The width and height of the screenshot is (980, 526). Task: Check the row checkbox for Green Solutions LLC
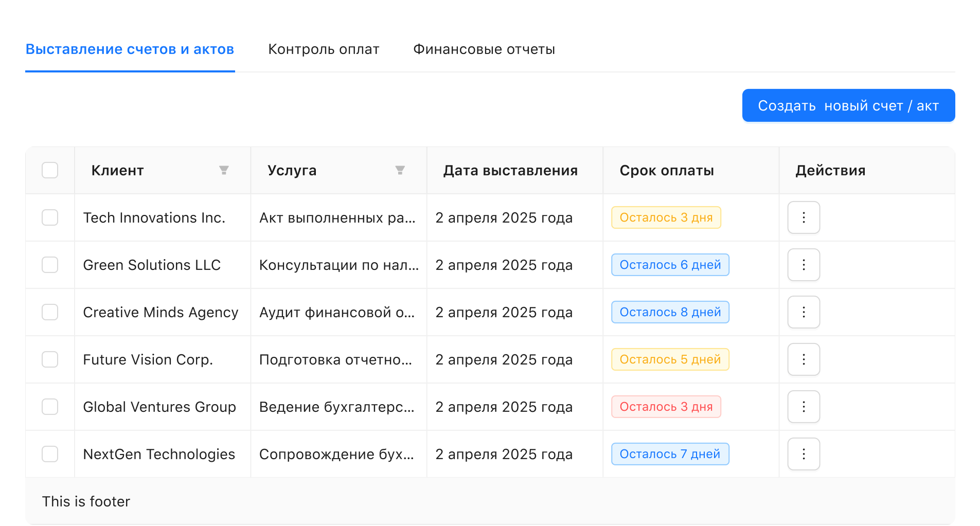(x=49, y=265)
